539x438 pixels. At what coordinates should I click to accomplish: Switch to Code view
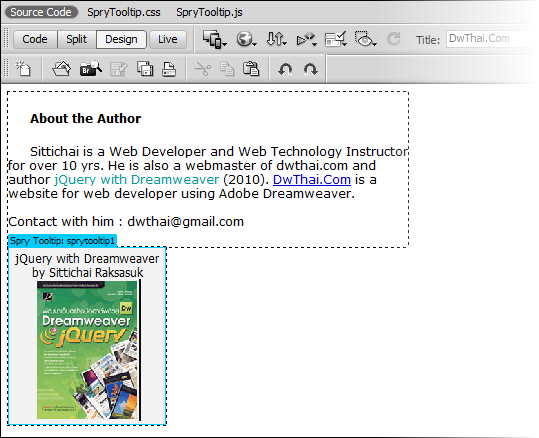(x=35, y=39)
